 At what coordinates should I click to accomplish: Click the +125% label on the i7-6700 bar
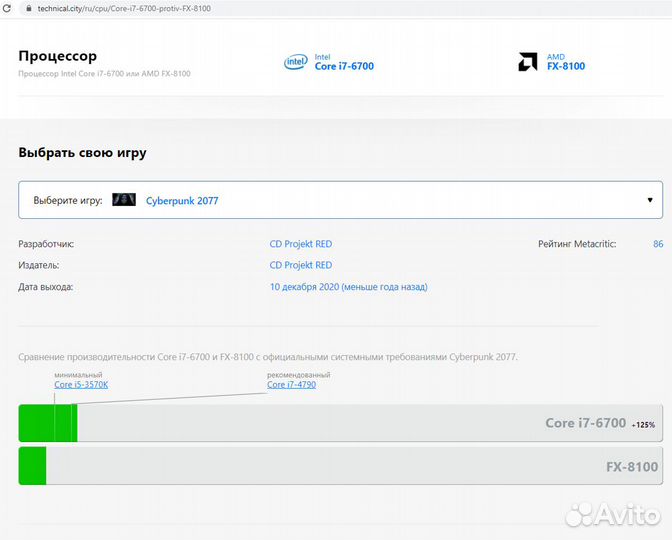[643, 425]
